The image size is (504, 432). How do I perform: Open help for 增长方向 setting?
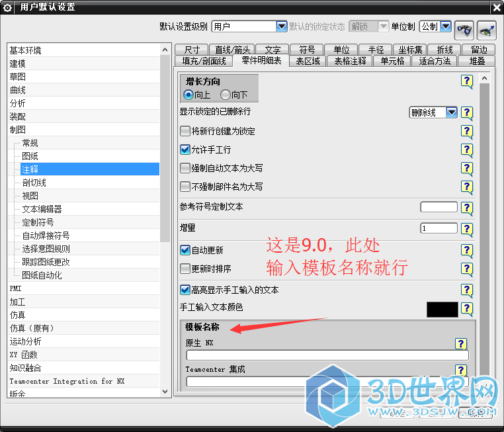click(467, 81)
